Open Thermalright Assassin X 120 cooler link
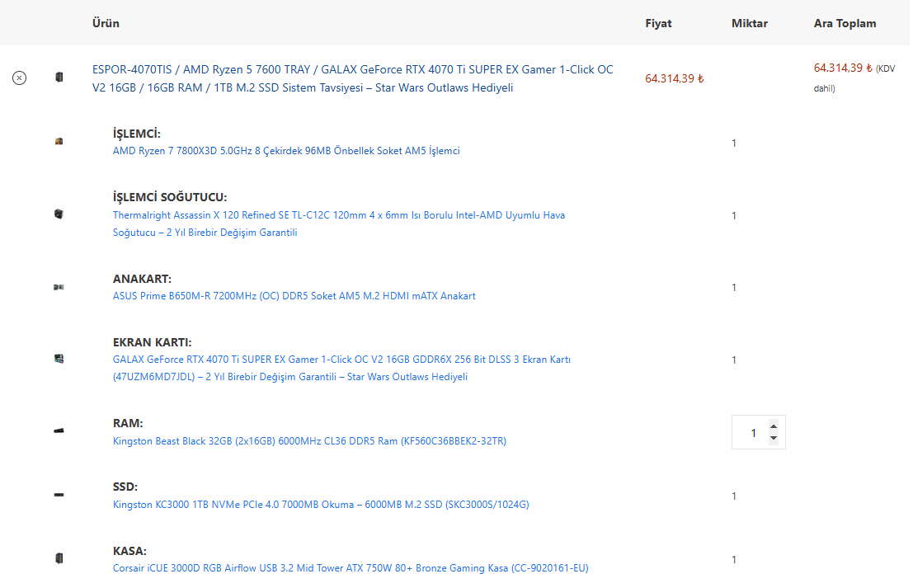This screenshot has width=913, height=588. [339, 223]
